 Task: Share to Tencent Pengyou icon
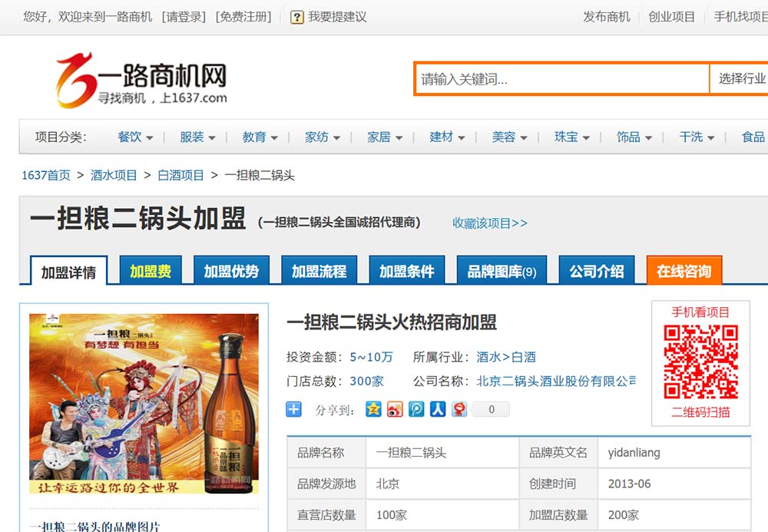tap(459, 409)
